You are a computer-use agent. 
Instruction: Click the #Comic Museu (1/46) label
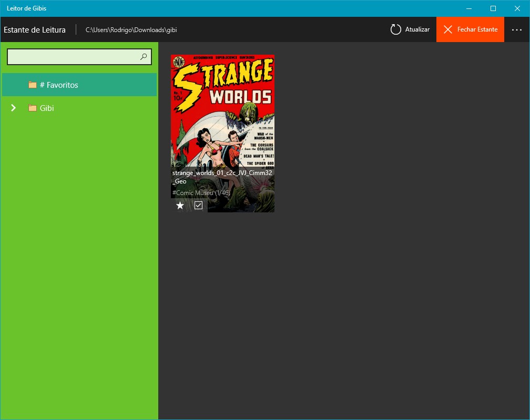[x=201, y=193]
